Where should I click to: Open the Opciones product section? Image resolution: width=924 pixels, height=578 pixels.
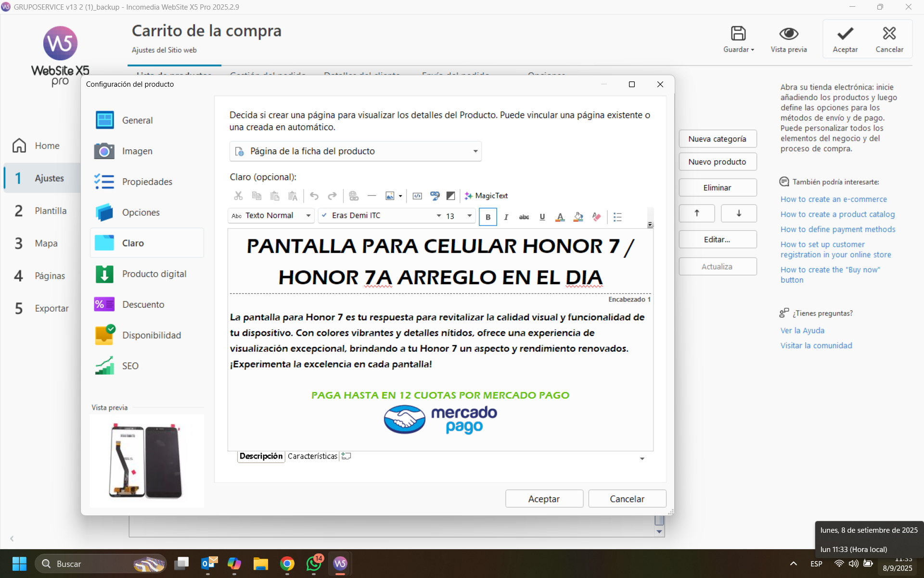147,212
